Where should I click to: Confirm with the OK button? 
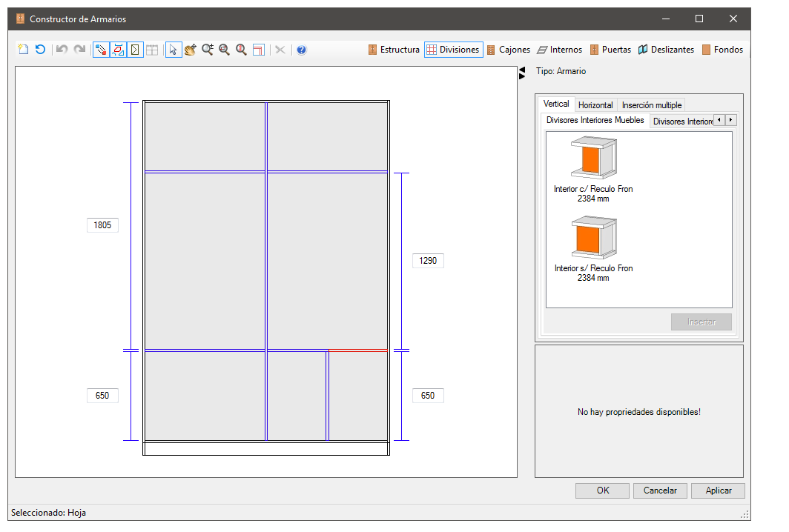click(x=602, y=491)
